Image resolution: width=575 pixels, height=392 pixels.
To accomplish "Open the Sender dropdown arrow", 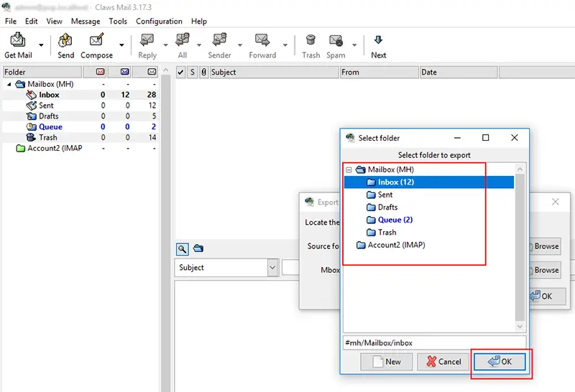I will (x=240, y=45).
